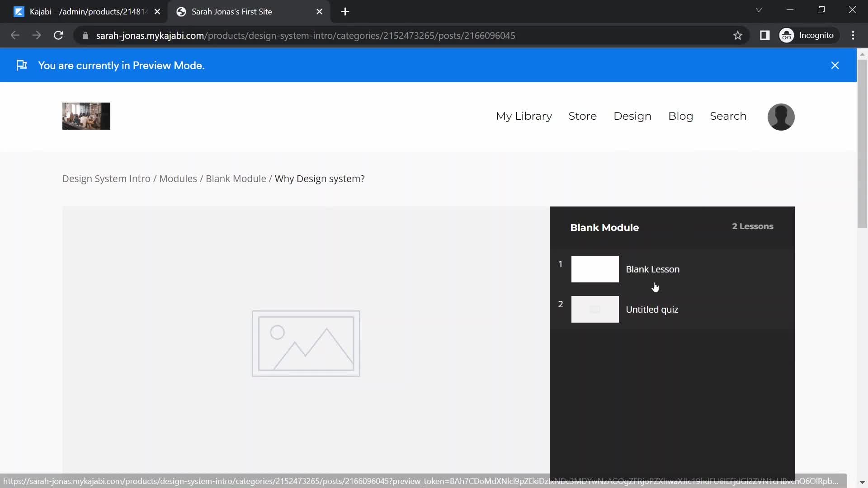
Task: Click the My Library navigation link
Action: click(x=524, y=116)
